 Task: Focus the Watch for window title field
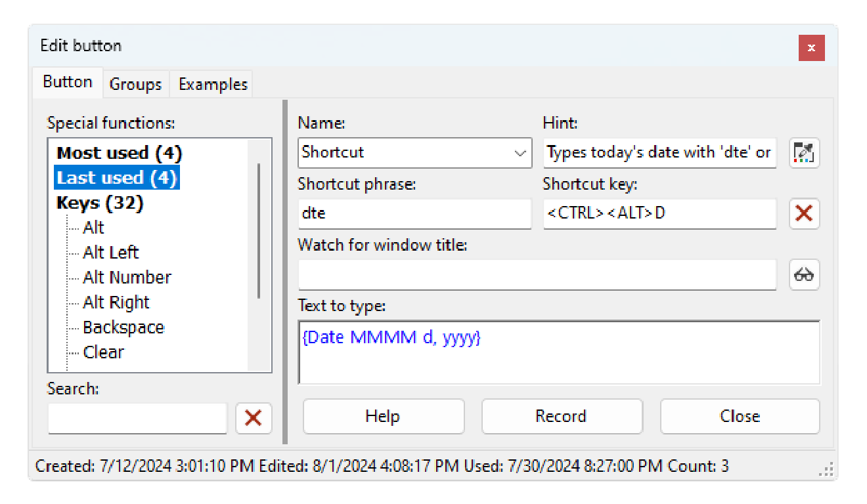point(537,274)
